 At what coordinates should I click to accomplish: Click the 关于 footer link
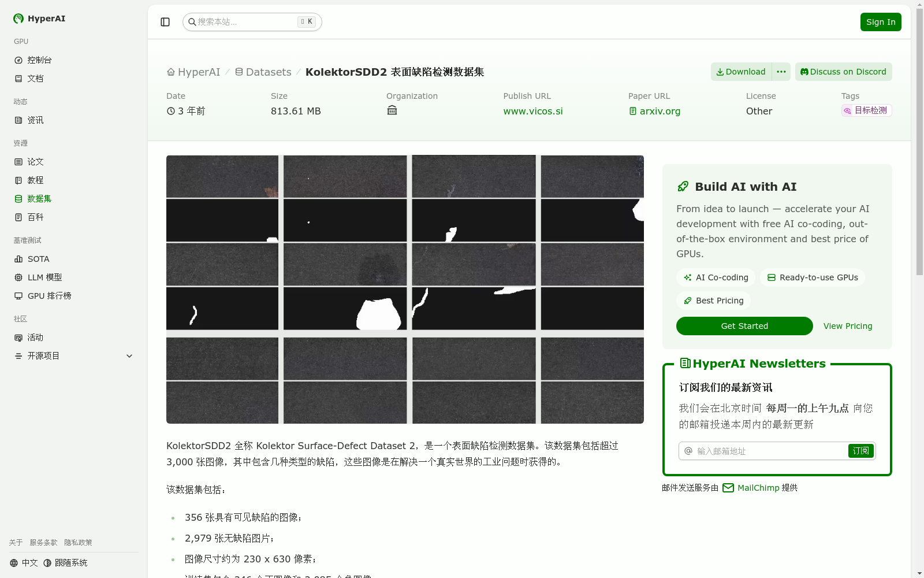click(x=16, y=543)
